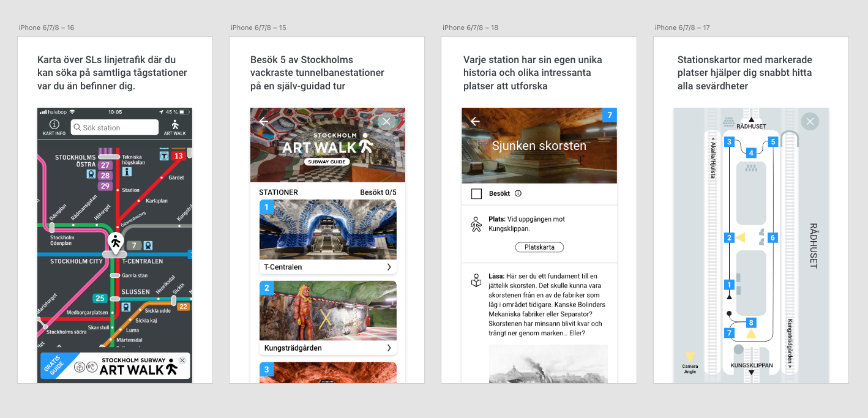Close the Art Walk guide screen
Viewport: 868px width, 418px height.
[x=386, y=121]
